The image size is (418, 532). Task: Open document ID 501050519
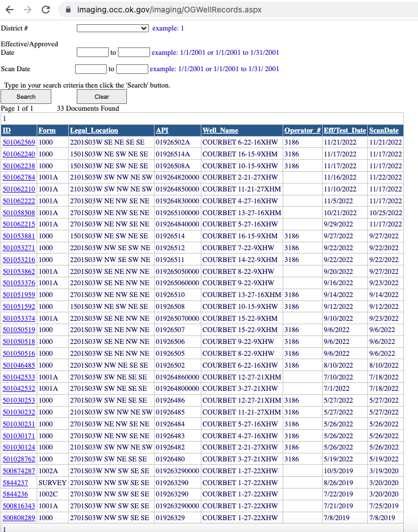click(x=19, y=329)
